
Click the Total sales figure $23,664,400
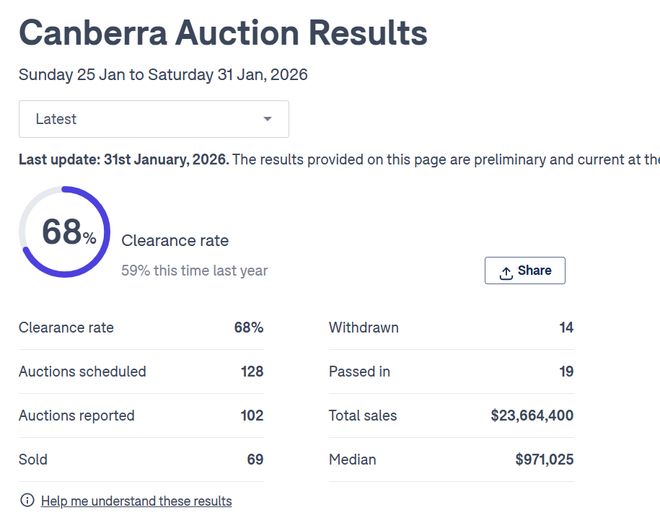(532, 415)
